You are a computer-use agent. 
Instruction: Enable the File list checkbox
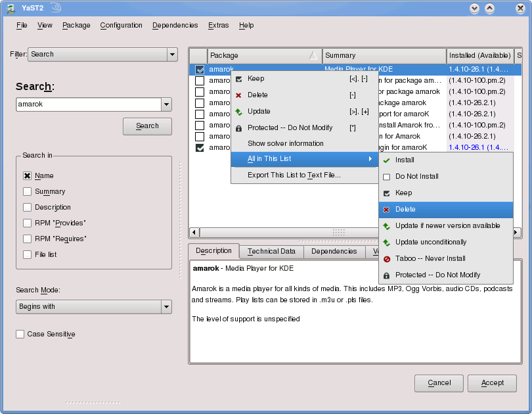coord(27,254)
